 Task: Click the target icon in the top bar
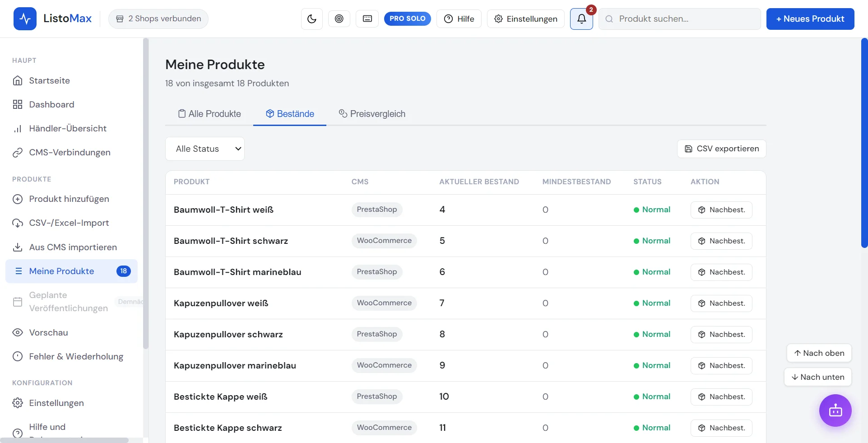339,19
